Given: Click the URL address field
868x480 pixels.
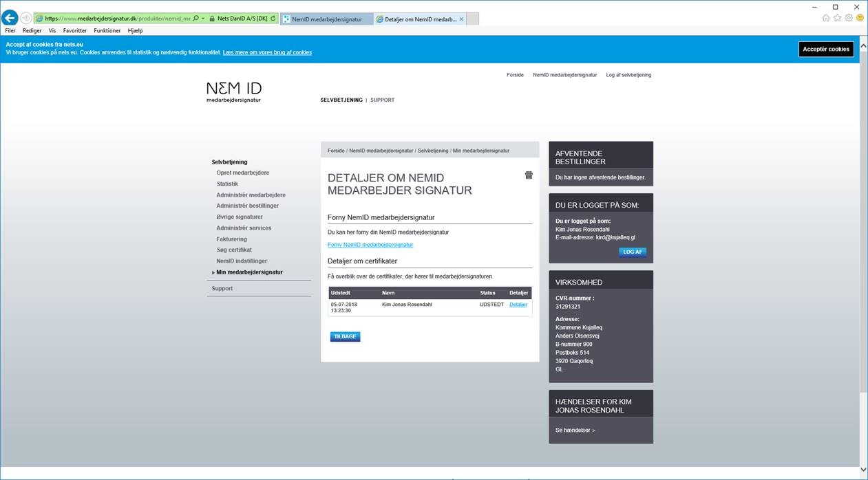Looking at the screenshot, I should tap(117, 19).
